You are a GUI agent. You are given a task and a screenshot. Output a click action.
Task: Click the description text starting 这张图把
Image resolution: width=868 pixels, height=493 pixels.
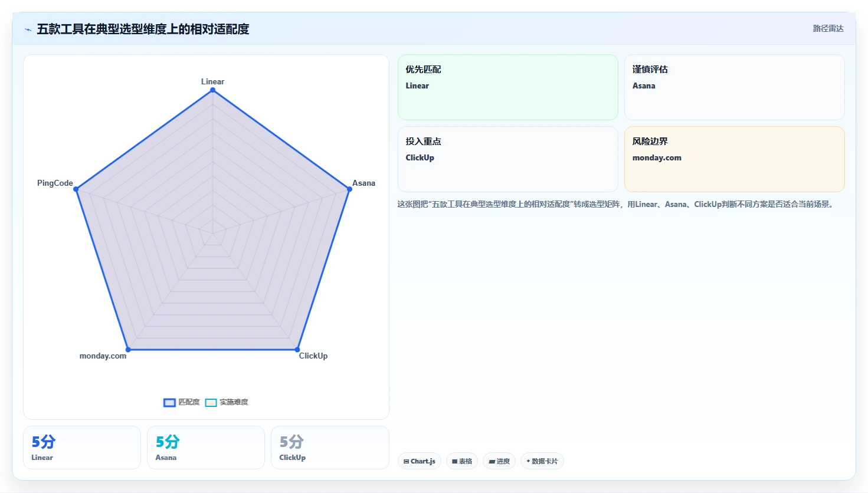pos(616,204)
